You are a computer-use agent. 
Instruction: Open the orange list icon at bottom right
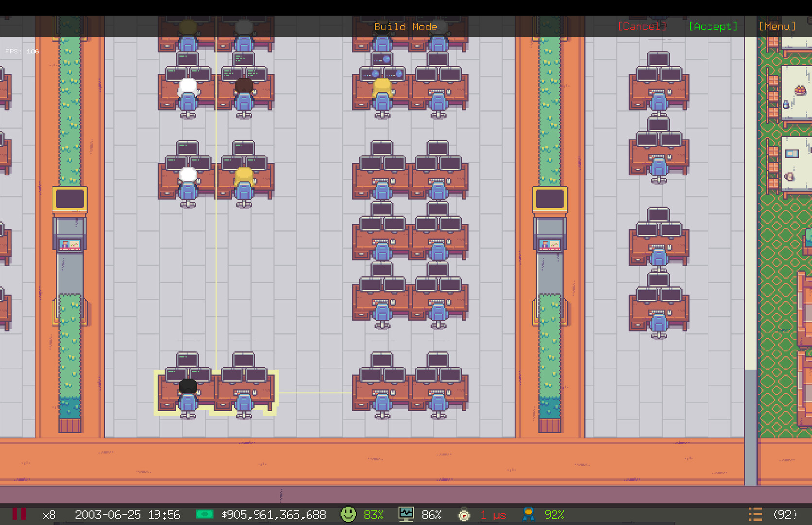755,514
